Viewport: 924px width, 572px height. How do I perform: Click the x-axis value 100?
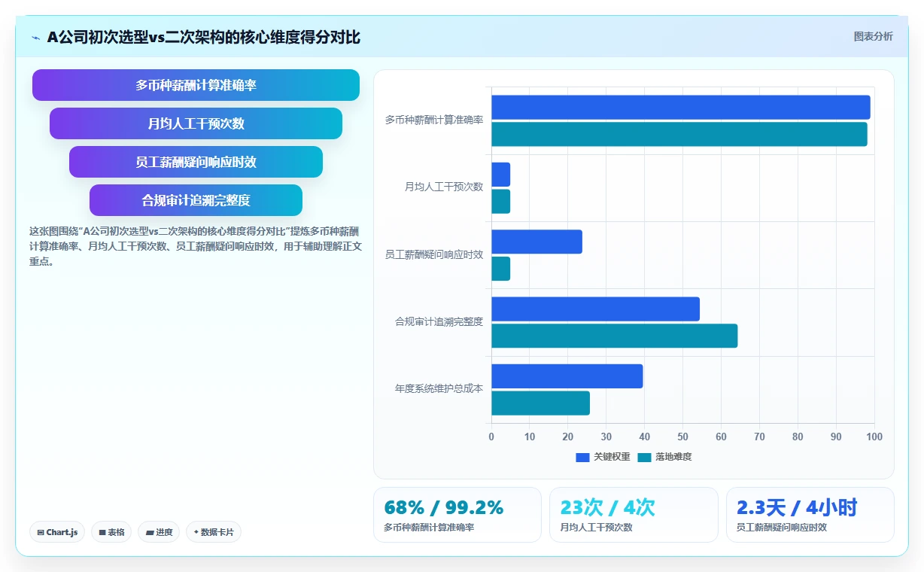[x=874, y=437]
